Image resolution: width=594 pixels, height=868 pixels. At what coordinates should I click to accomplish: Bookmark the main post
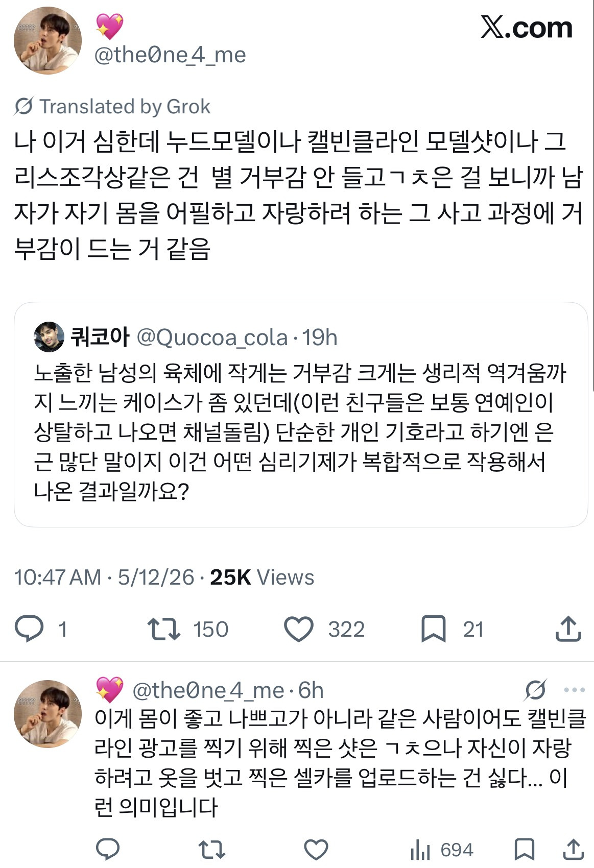tap(433, 629)
